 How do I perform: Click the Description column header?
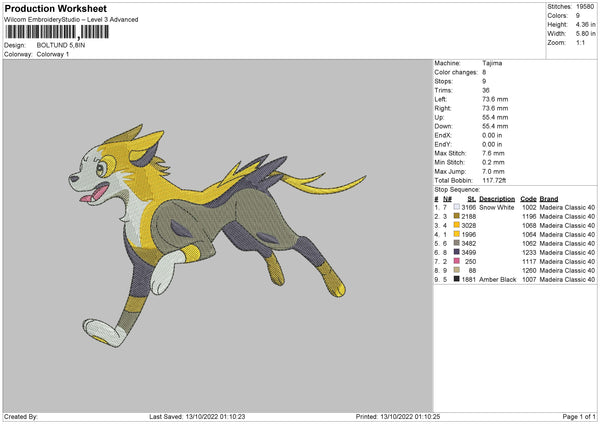[x=497, y=199]
